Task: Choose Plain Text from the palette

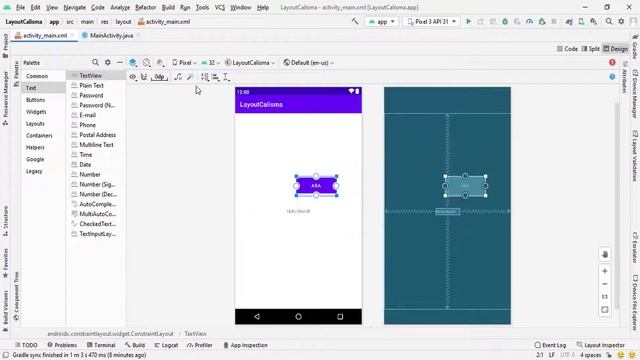Action: (x=91, y=85)
